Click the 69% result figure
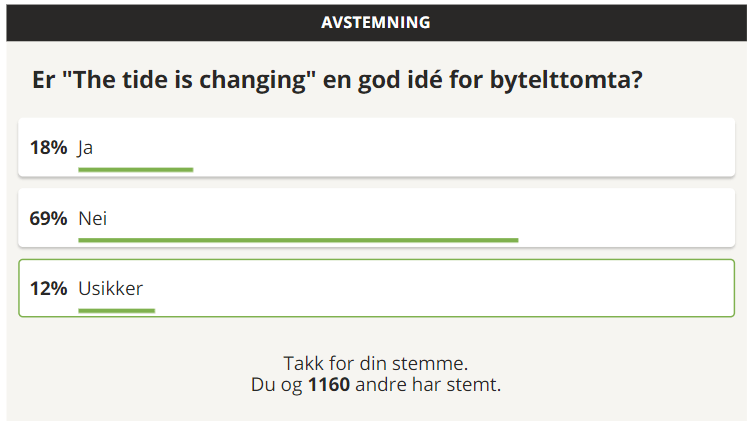This screenshot has width=750, height=421. tap(48, 217)
